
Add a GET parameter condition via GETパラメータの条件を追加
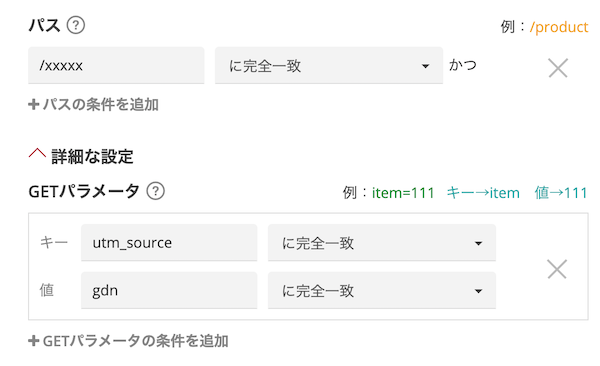click(x=128, y=341)
